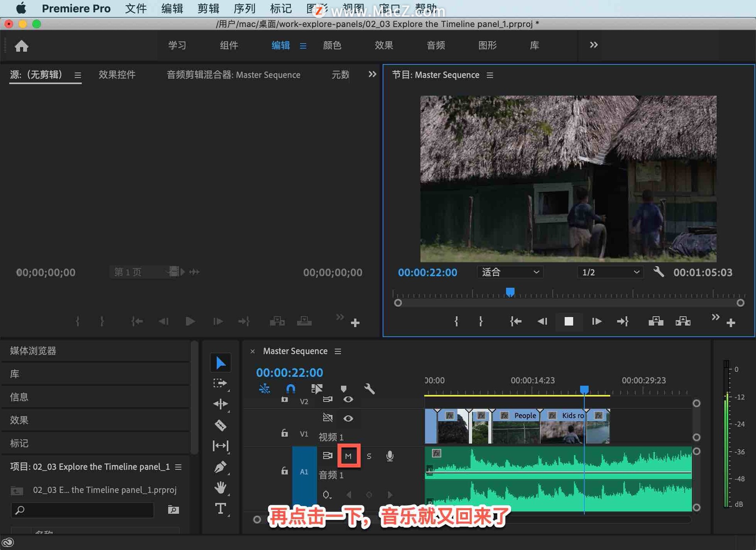Screen dimensions: 756x550
Task: Mark Out point in Program Monitor
Action: pos(481,321)
